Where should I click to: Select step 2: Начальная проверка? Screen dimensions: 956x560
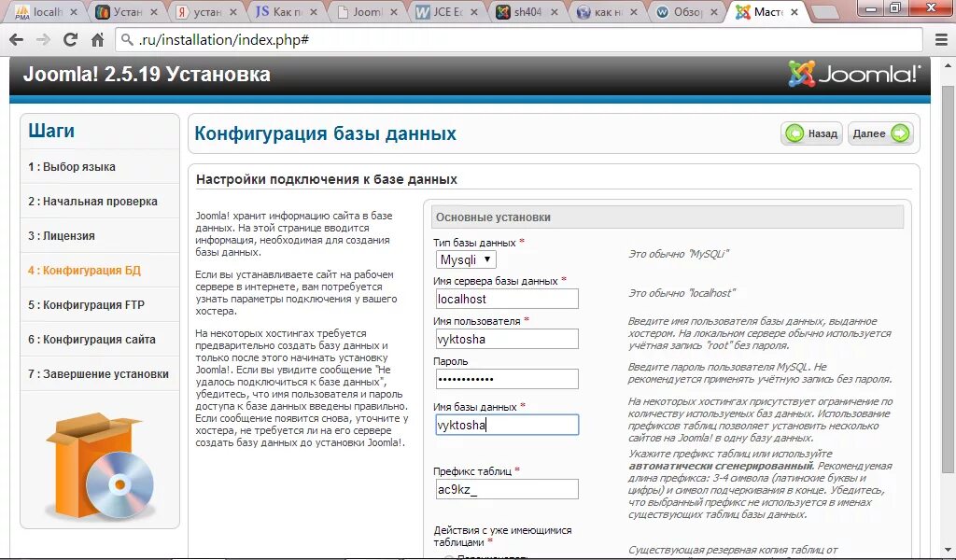click(x=100, y=201)
